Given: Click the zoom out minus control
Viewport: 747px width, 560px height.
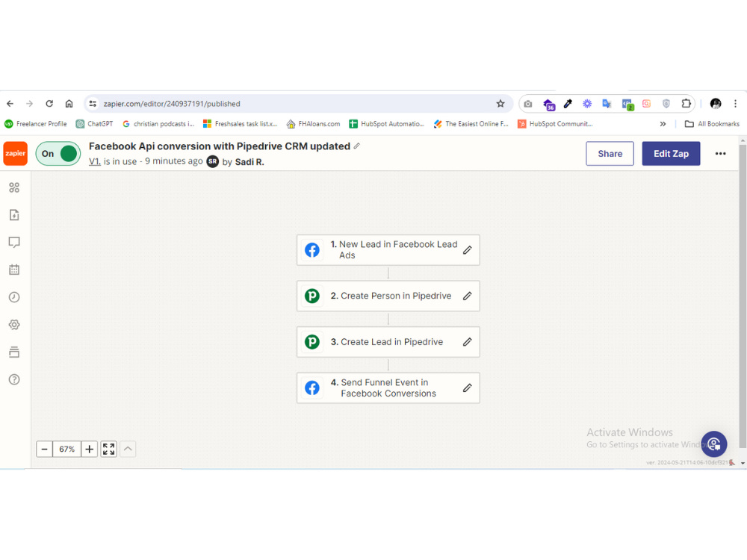Looking at the screenshot, I should (45, 449).
